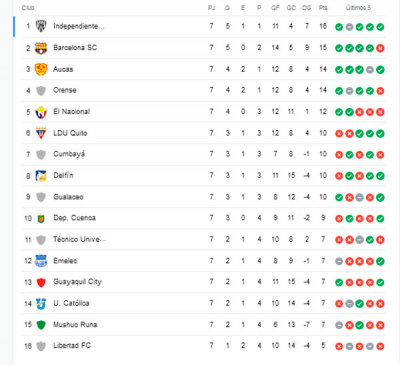Open the Orense team link
Image resolution: width=400 pixels, height=365 pixels.
click(65, 90)
